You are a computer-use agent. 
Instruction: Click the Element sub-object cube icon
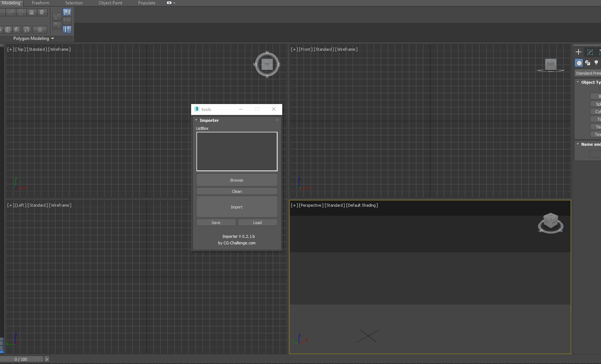click(42, 12)
